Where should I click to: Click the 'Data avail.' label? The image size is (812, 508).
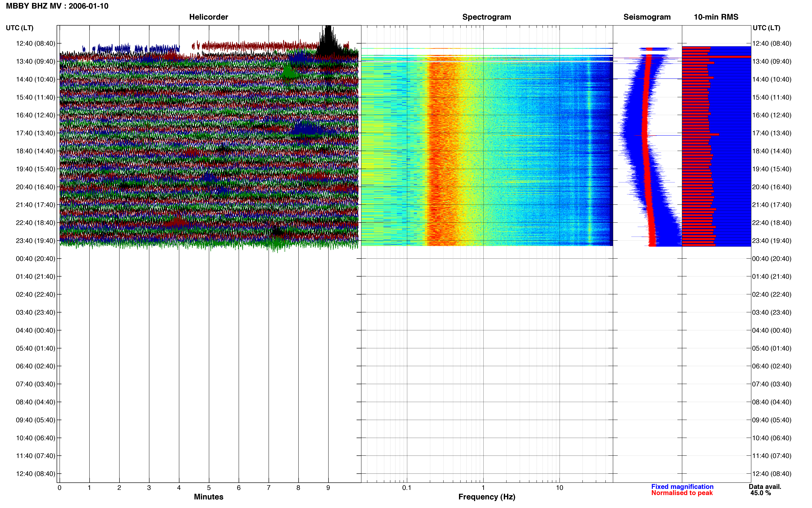765,486
